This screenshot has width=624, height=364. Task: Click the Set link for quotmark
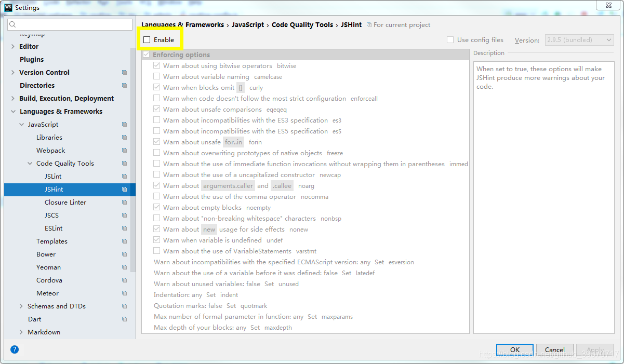coord(231,306)
